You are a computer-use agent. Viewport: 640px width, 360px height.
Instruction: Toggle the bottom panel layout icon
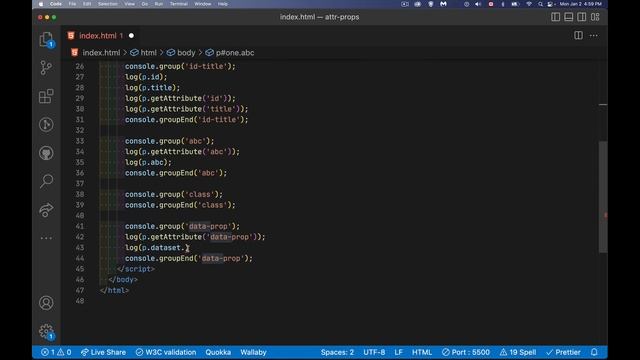click(569, 17)
